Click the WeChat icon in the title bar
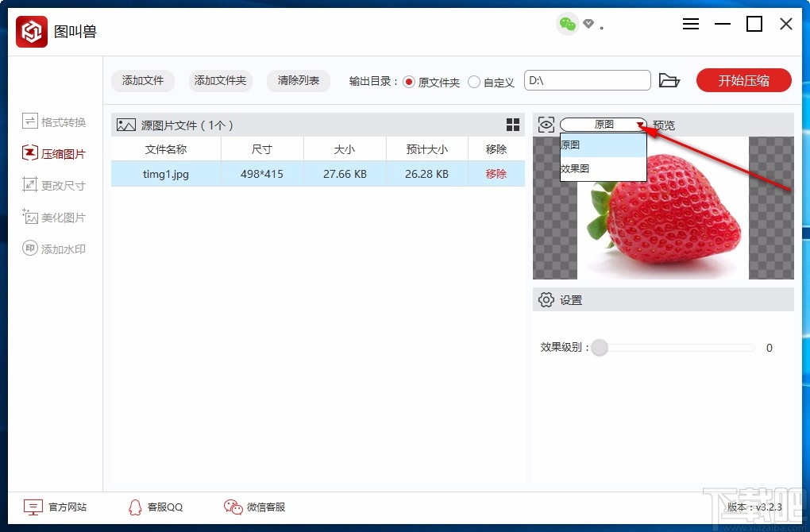Viewport: 810px width, 532px height. [x=567, y=25]
